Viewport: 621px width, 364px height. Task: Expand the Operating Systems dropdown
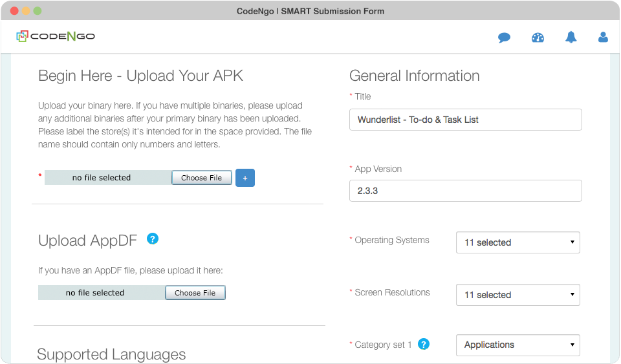[518, 242]
